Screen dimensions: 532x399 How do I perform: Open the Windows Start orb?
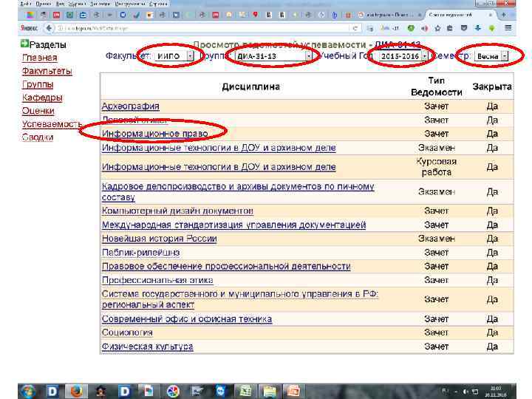[x=28, y=391]
